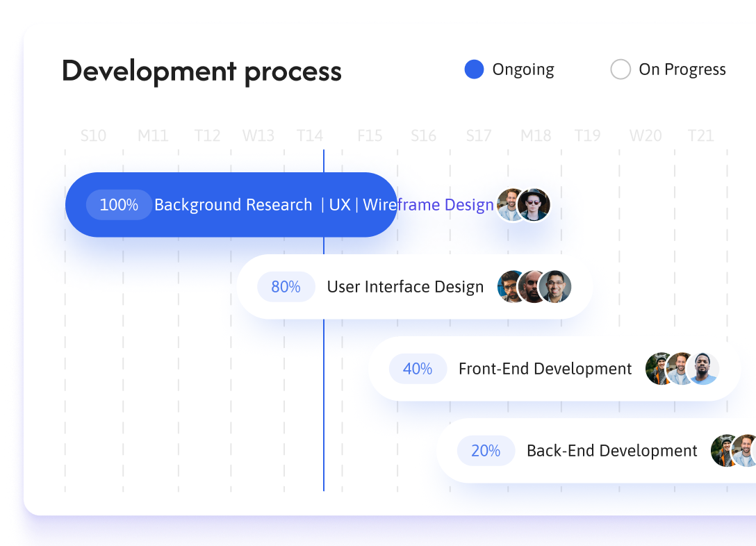The image size is (756, 546).
Task: Click first avatar on User Interface Design
Action: point(511,287)
